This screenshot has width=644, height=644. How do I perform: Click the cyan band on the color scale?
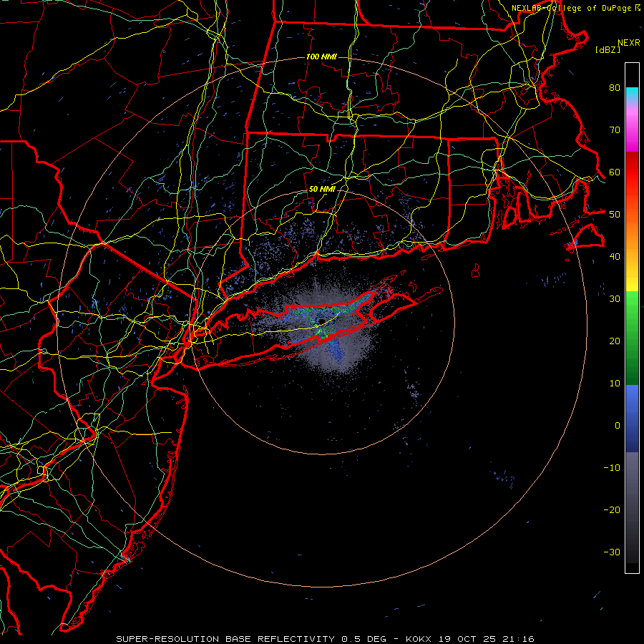[x=632, y=94]
